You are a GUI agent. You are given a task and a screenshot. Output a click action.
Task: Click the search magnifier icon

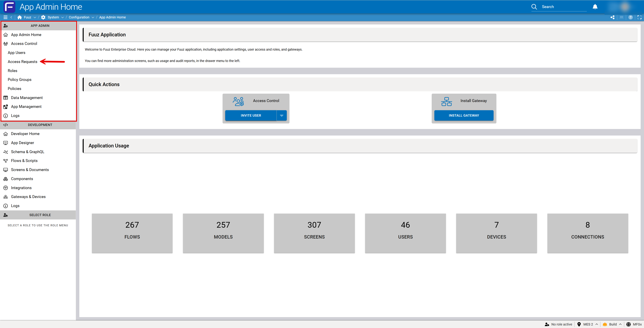(534, 7)
